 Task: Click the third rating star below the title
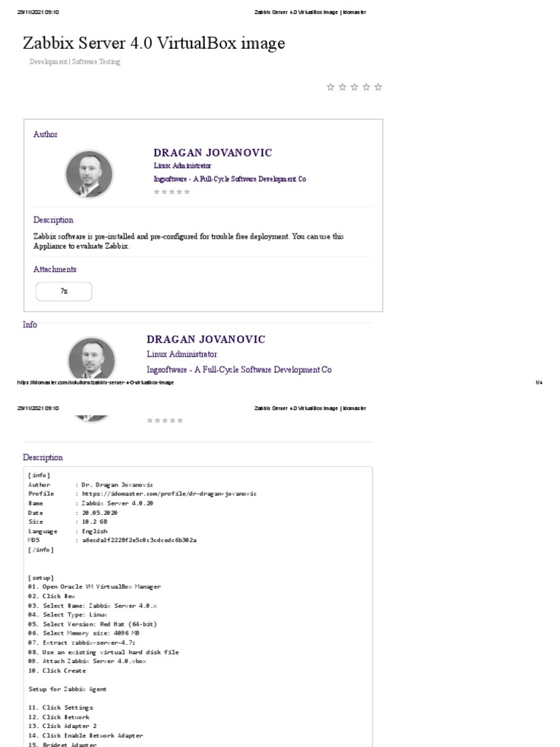click(354, 88)
